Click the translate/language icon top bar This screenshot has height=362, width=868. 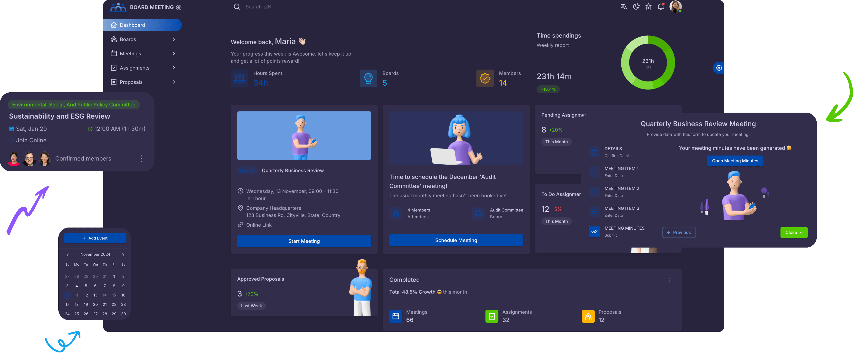pos(624,6)
